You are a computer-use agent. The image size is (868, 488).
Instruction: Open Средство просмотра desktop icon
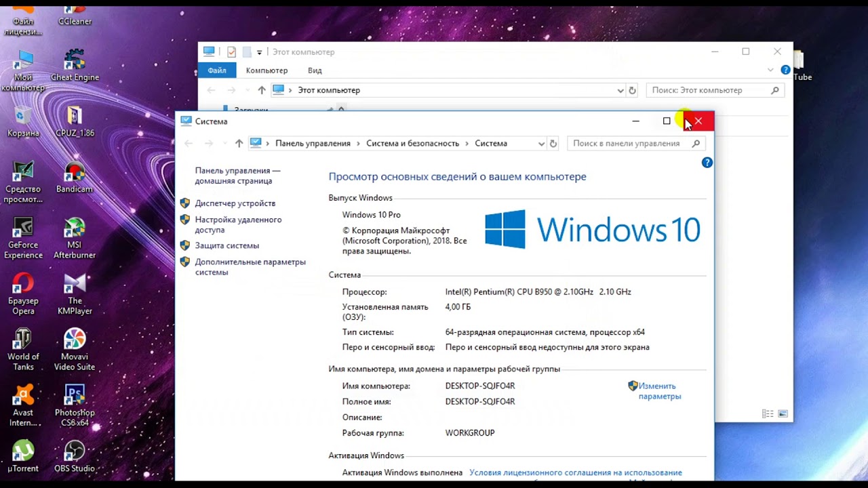[23, 182]
